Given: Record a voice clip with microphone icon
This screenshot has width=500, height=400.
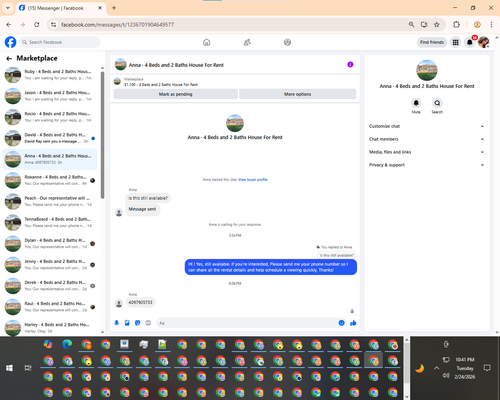Looking at the screenshot, I should (x=117, y=323).
